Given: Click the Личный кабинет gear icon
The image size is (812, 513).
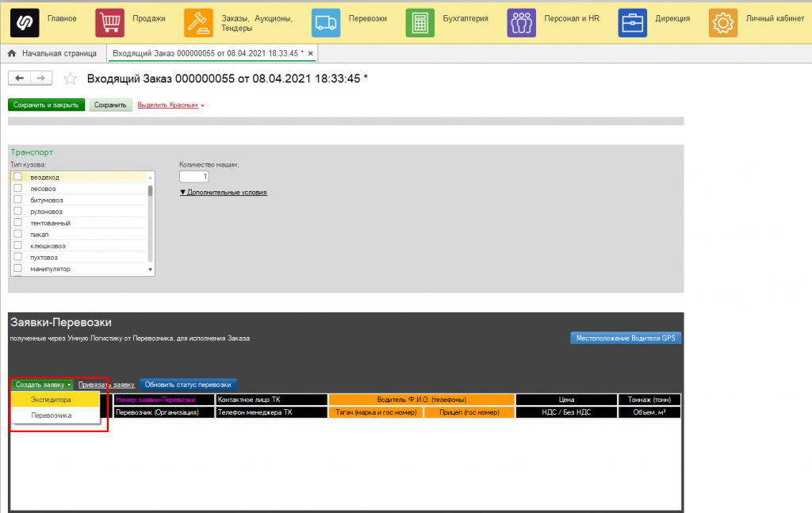Looking at the screenshot, I should pos(723,23).
